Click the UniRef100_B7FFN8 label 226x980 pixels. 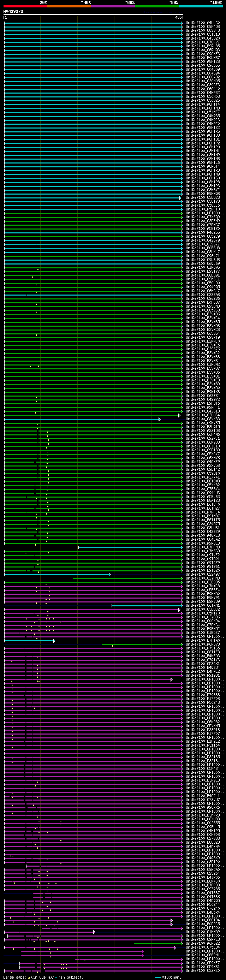click(203, 547)
